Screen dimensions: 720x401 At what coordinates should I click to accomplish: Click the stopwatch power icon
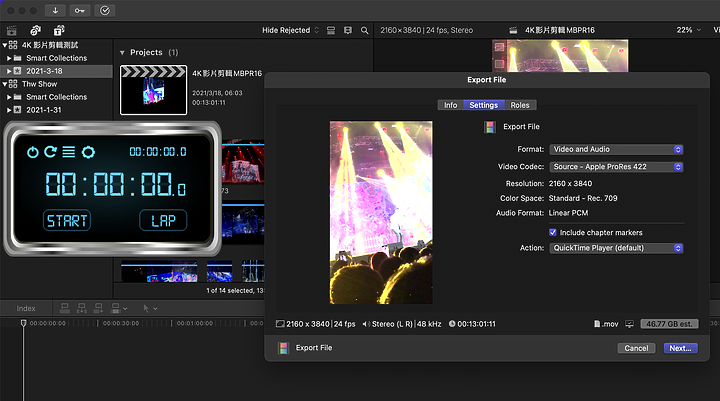[x=33, y=152]
